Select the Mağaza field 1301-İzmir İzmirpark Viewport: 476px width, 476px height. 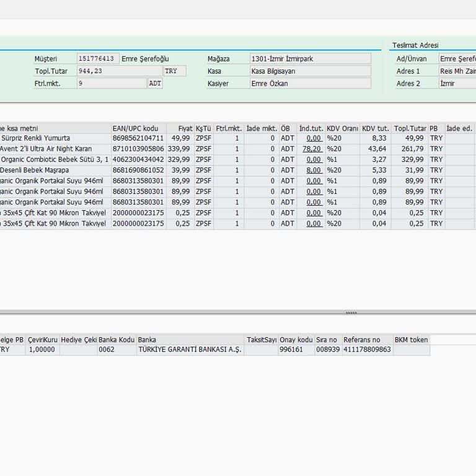tap(309, 59)
